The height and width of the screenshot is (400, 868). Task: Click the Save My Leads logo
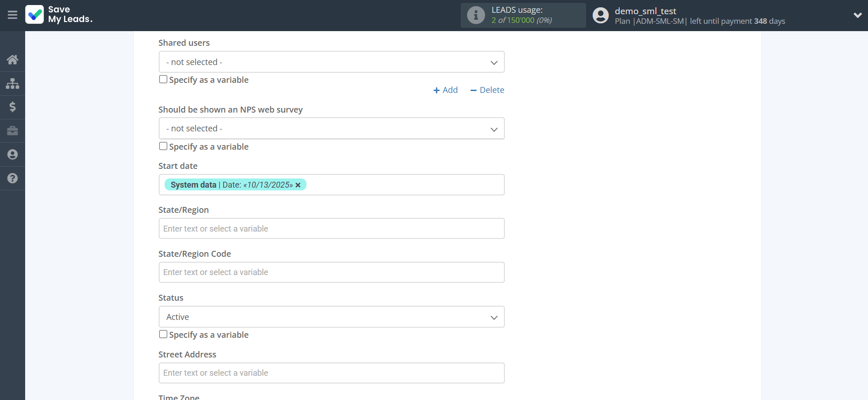click(59, 15)
